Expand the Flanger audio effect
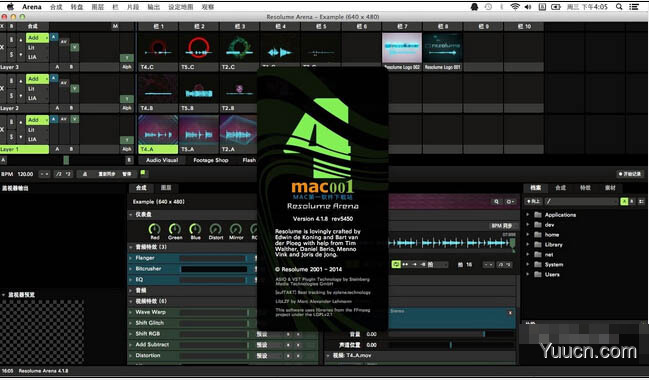This screenshot has height=380, width=649. coord(131,258)
